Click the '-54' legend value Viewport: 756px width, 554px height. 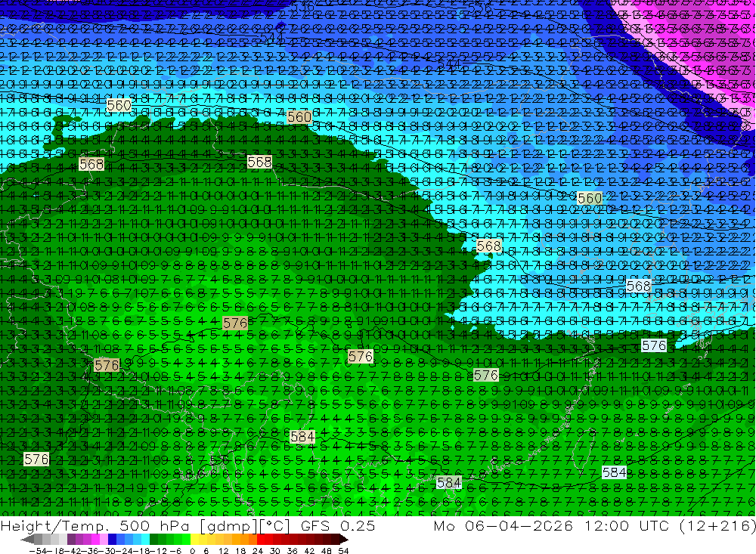[38, 551]
